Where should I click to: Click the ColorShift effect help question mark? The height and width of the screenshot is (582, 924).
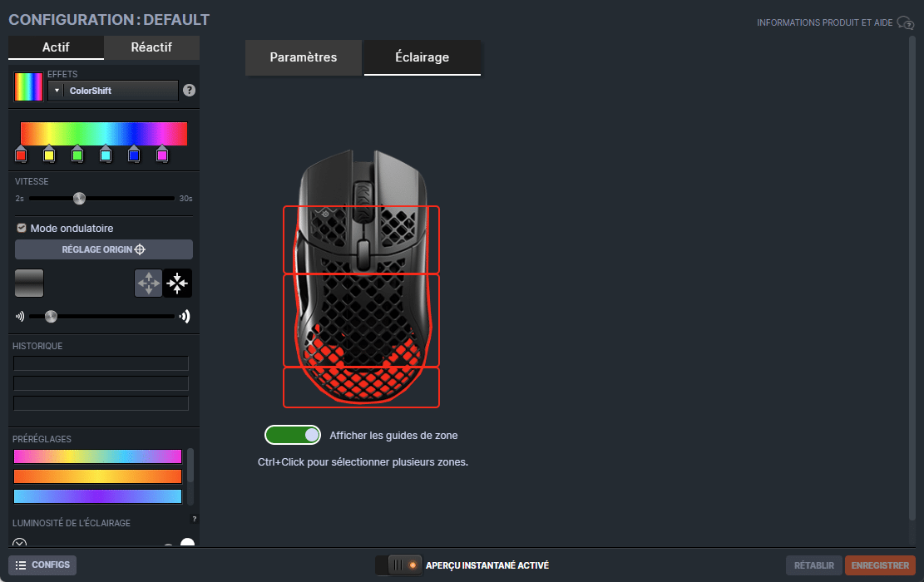189,91
